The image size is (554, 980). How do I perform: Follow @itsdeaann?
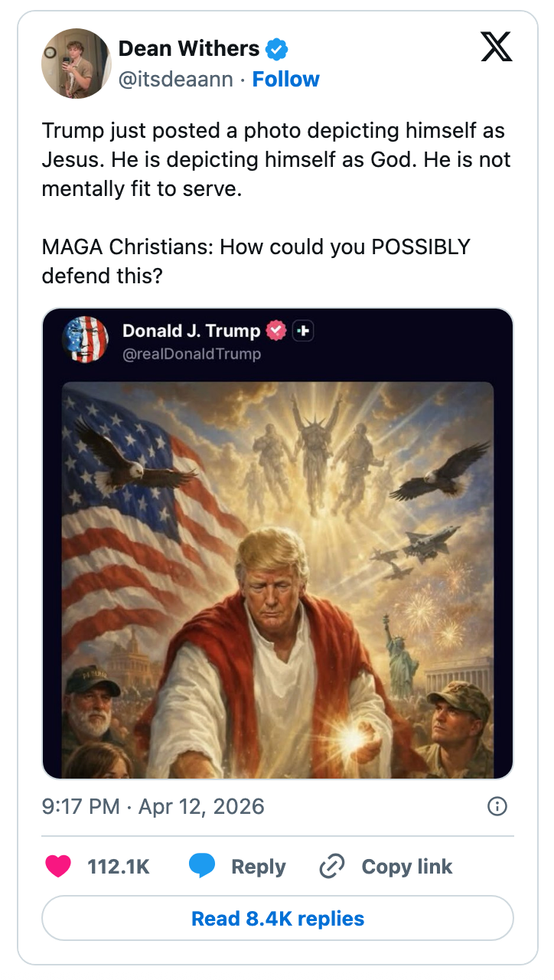286,79
